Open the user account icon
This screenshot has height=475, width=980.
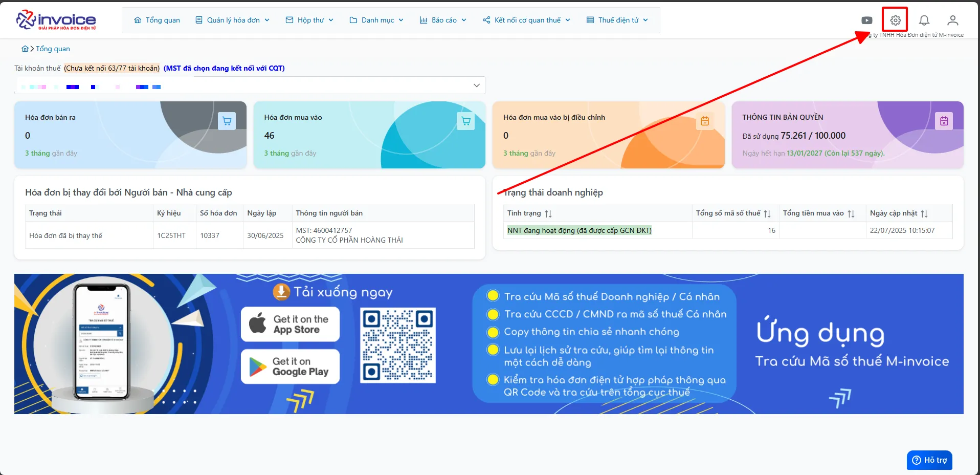[x=952, y=20]
